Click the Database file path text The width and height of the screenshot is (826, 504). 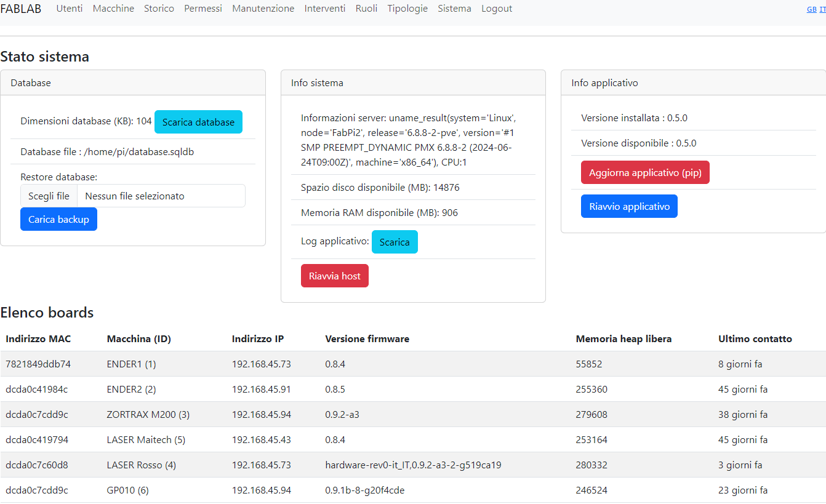click(107, 151)
